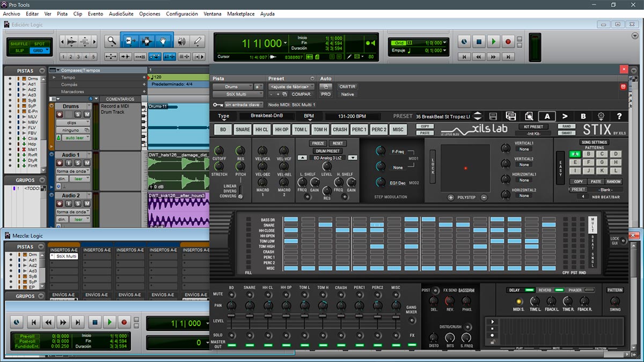The height and width of the screenshot is (362, 644).
Task: Mute the Drums track
Action: point(86,114)
